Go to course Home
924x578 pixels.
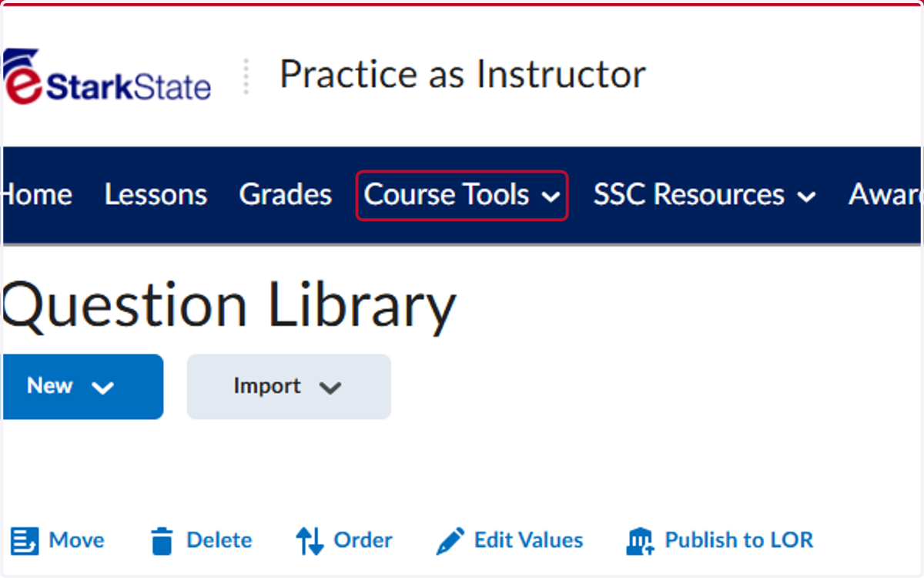(38, 195)
